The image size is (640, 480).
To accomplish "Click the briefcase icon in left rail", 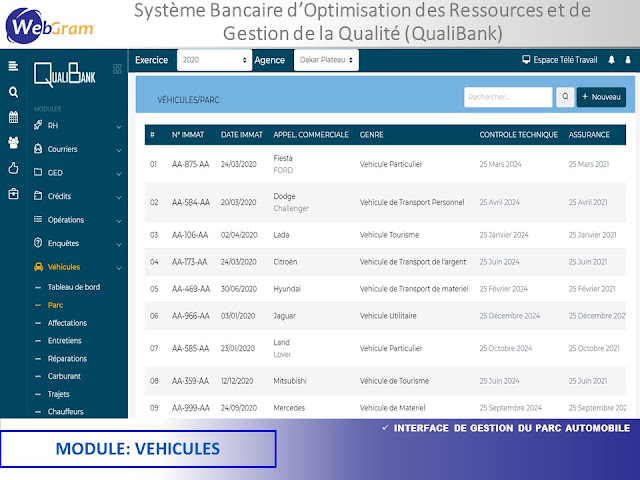I will coord(13,193).
